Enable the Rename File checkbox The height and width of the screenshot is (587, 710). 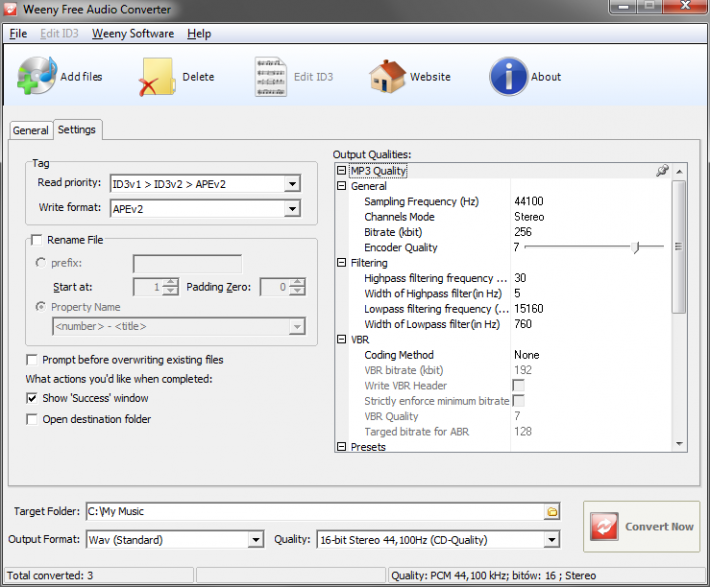point(36,240)
